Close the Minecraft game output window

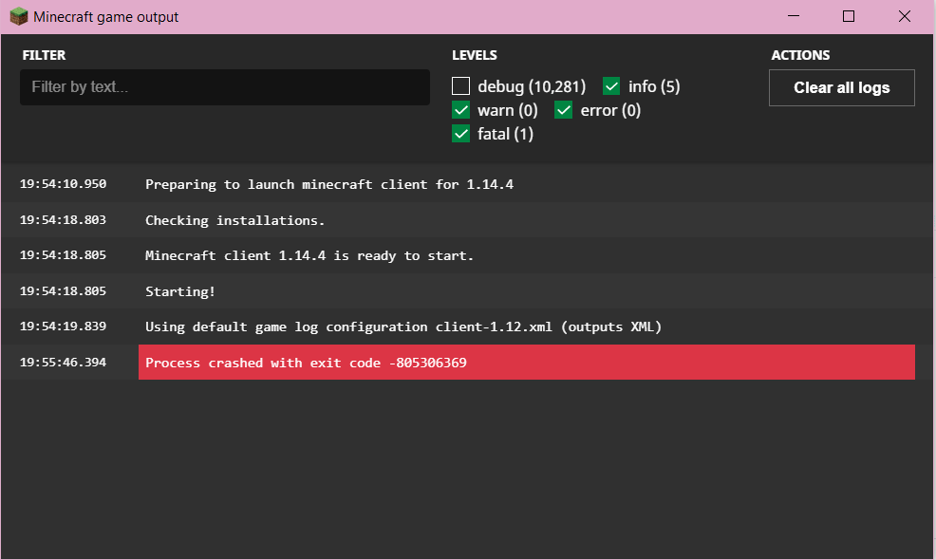click(x=905, y=16)
